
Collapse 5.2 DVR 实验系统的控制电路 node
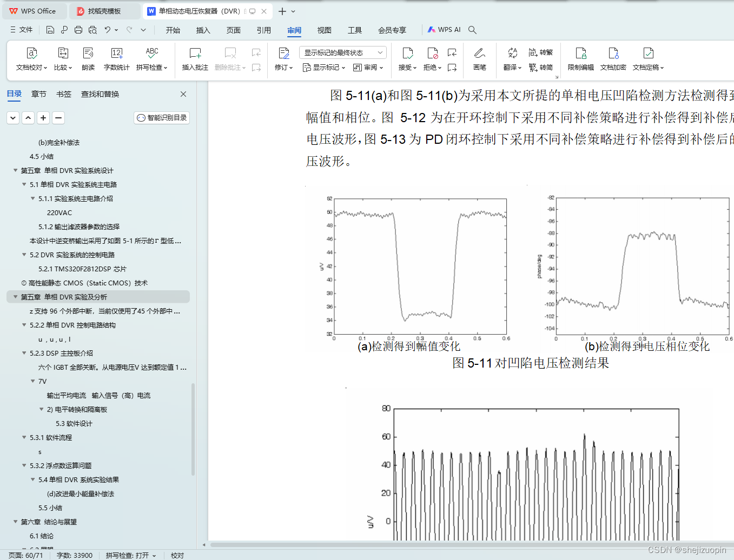click(24, 255)
